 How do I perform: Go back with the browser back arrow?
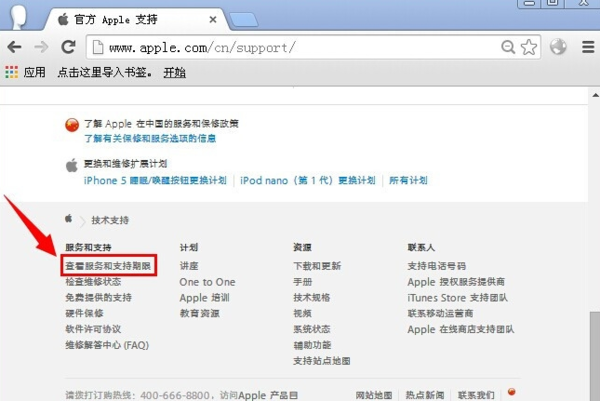pyautogui.click(x=15, y=47)
